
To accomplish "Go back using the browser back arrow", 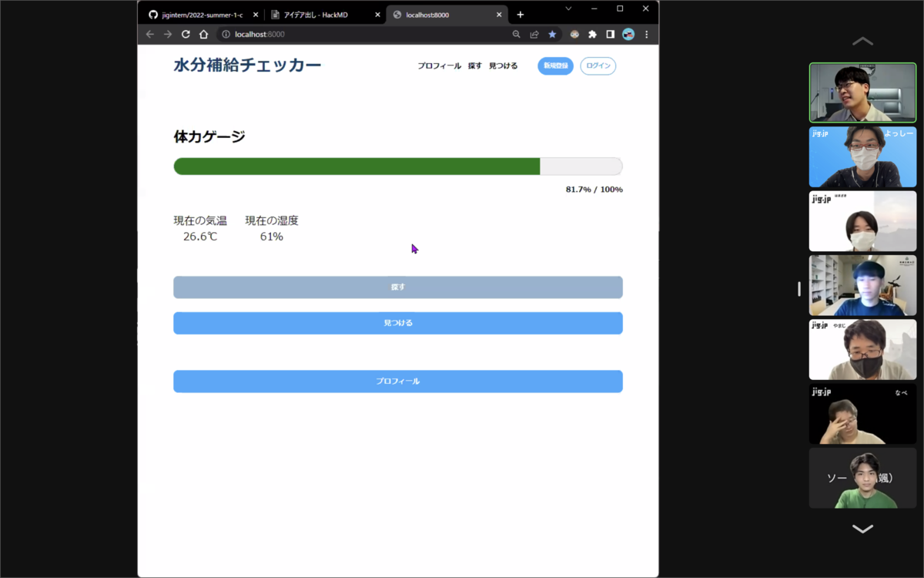I will (149, 34).
